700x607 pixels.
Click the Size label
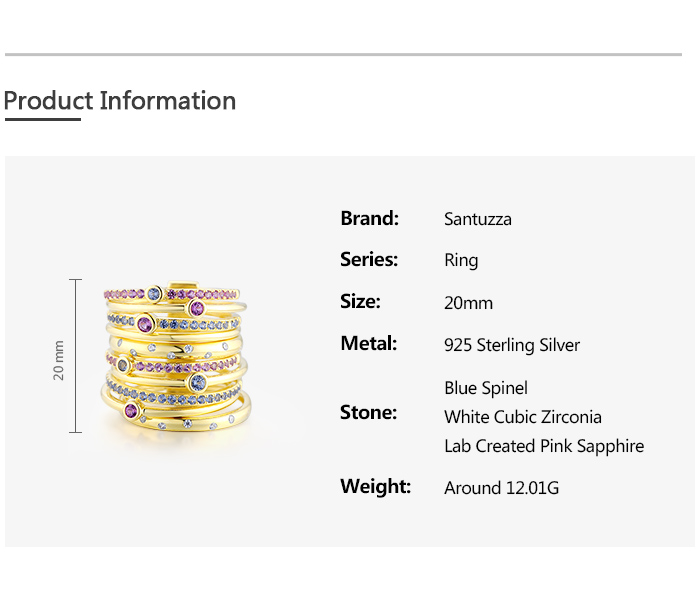(x=360, y=301)
